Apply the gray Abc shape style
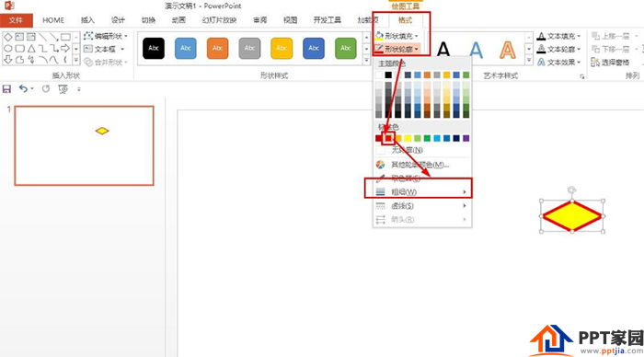 tap(249, 48)
